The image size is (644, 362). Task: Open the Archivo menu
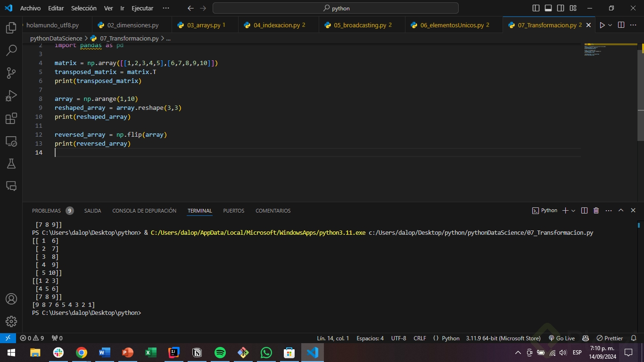[x=30, y=8]
